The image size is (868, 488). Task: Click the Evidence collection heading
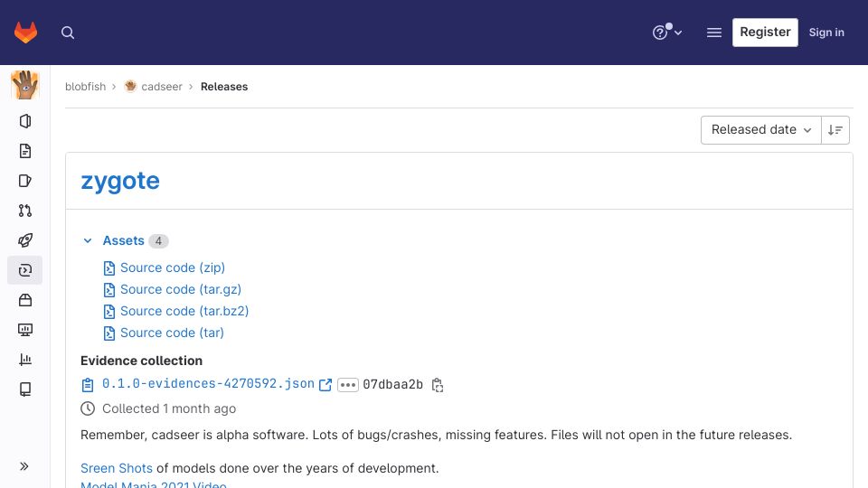141,361
